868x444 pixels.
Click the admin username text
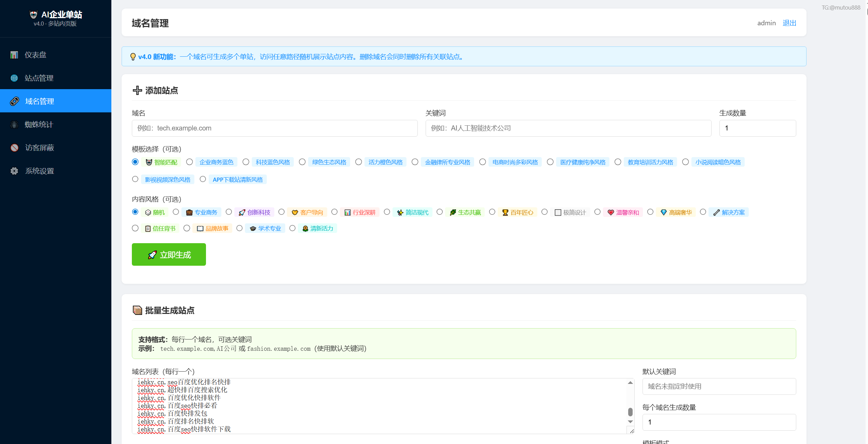click(767, 23)
